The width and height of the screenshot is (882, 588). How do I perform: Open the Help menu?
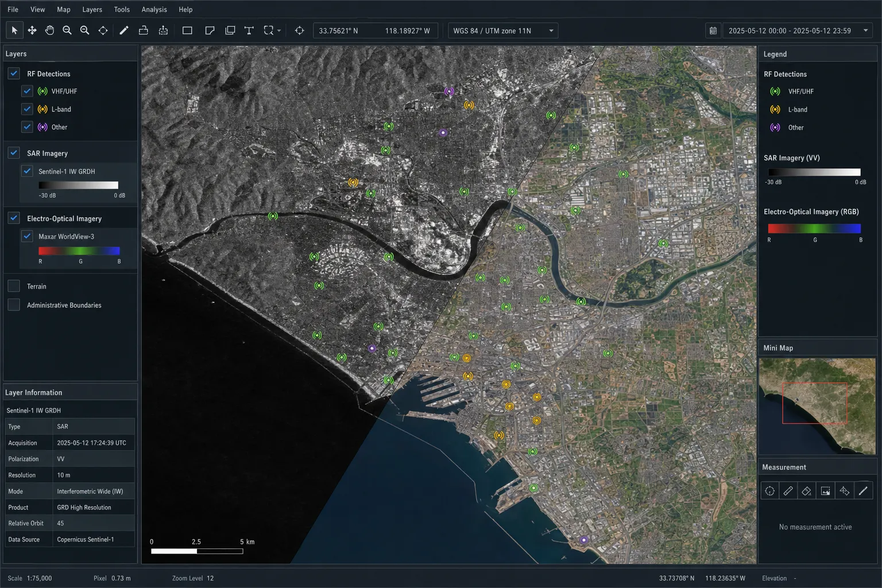[x=185, y=9]
